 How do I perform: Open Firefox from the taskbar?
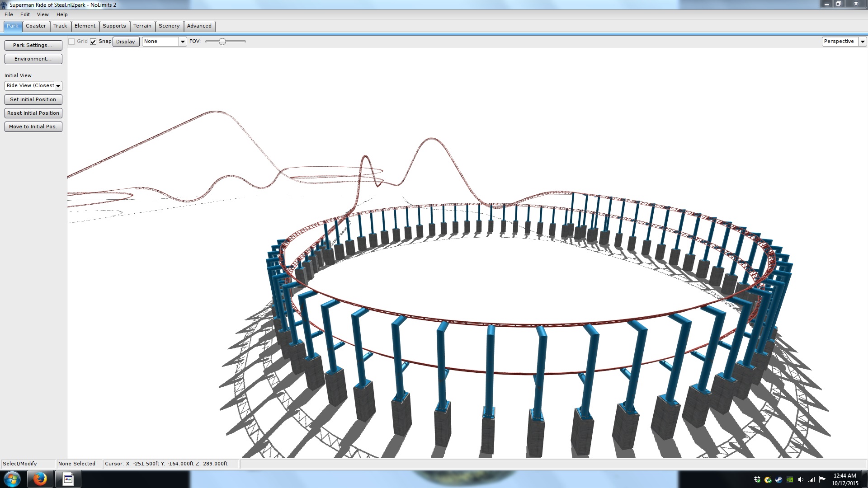click(40, 479)
